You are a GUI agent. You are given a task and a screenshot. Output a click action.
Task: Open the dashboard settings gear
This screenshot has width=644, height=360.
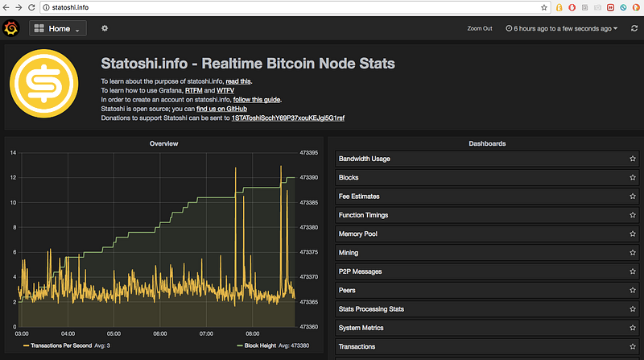(105, 28)
